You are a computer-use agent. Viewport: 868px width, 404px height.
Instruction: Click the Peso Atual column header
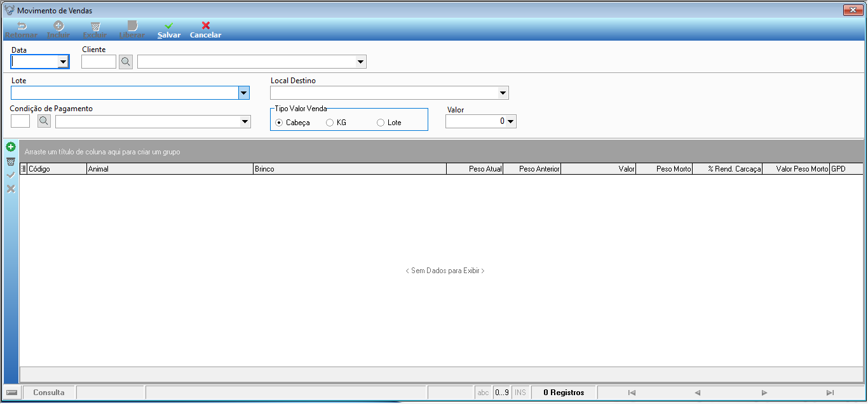(475, 169)
